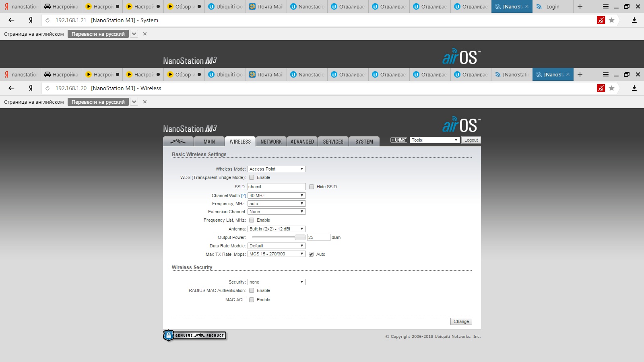Image resolution: width=644 pixels, height=362 pixels.
Task: Open browser menu in the Wireless window
Action: (606, 74)
